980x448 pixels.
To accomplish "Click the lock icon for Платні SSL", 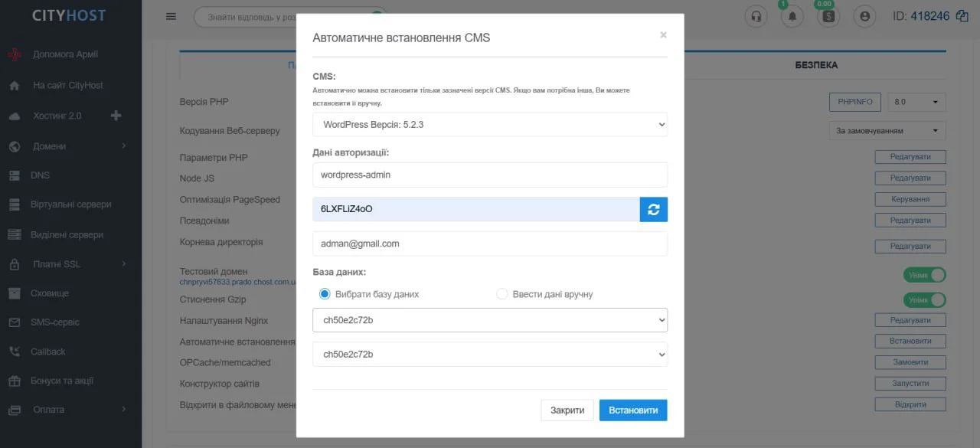I will pos(15,264).
